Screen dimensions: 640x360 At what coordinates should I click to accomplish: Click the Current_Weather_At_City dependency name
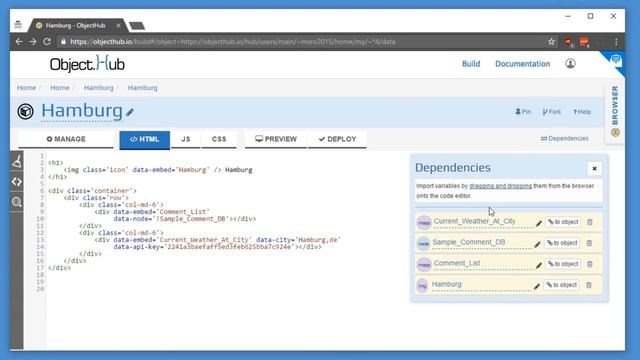point(474,221)
